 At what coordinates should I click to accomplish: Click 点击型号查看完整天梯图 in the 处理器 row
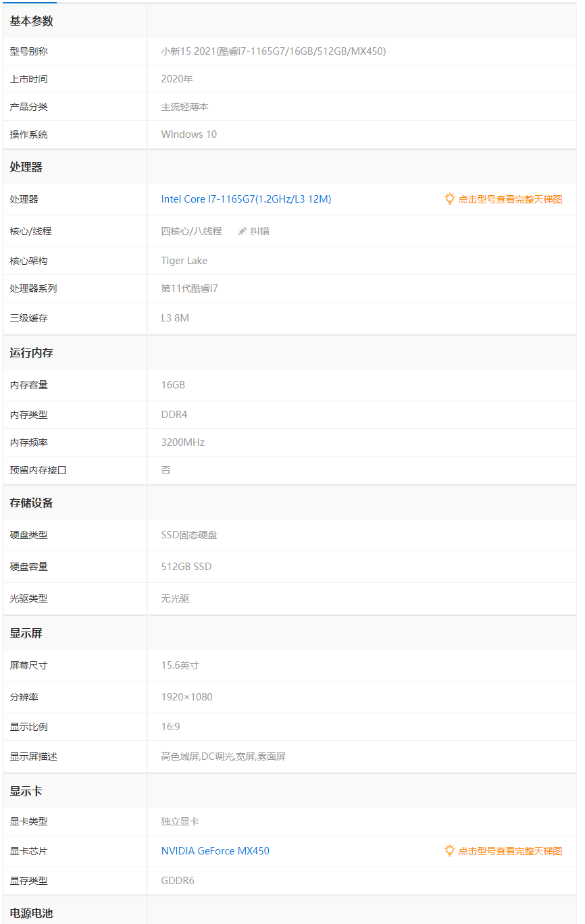pyautogui.click(x=510, y=199)
